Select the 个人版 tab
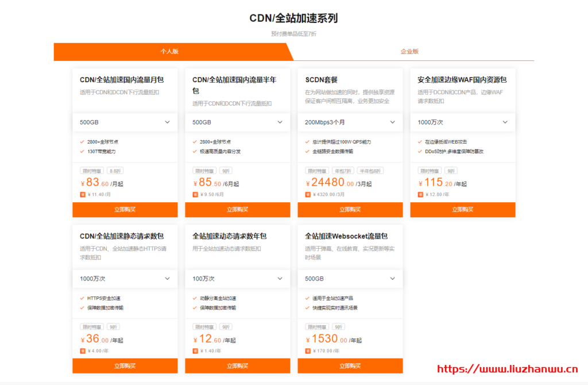 [171, 51]
